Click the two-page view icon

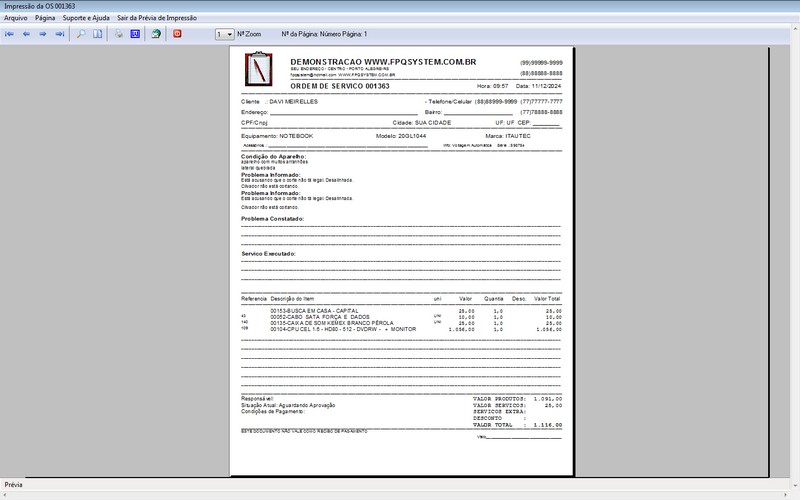pos(97,34)
